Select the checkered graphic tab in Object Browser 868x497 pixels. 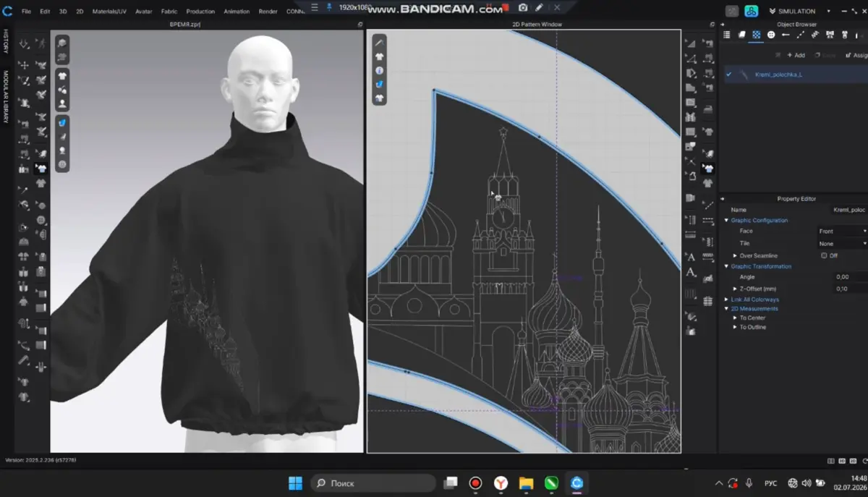click(x=756, y=34)
